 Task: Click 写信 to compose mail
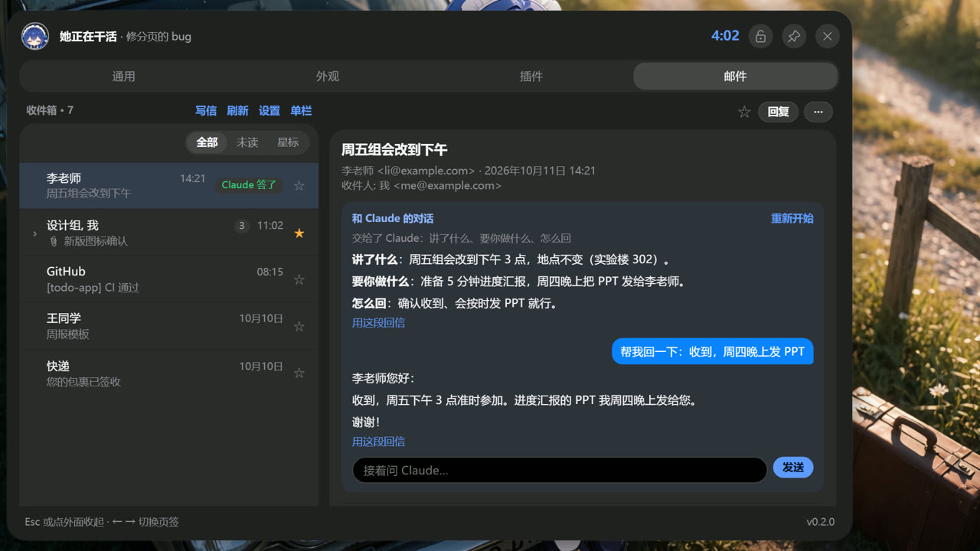(x=206, y=111)
